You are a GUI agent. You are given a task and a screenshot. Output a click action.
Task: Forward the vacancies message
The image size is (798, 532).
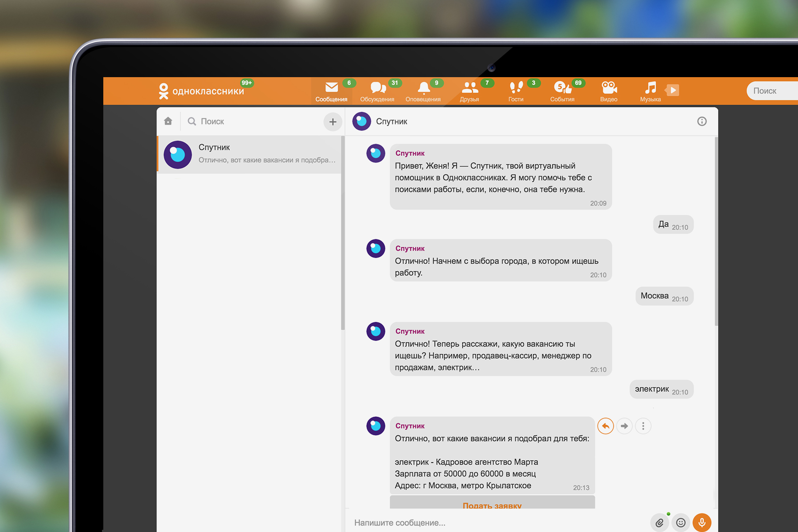coord(624,426)
